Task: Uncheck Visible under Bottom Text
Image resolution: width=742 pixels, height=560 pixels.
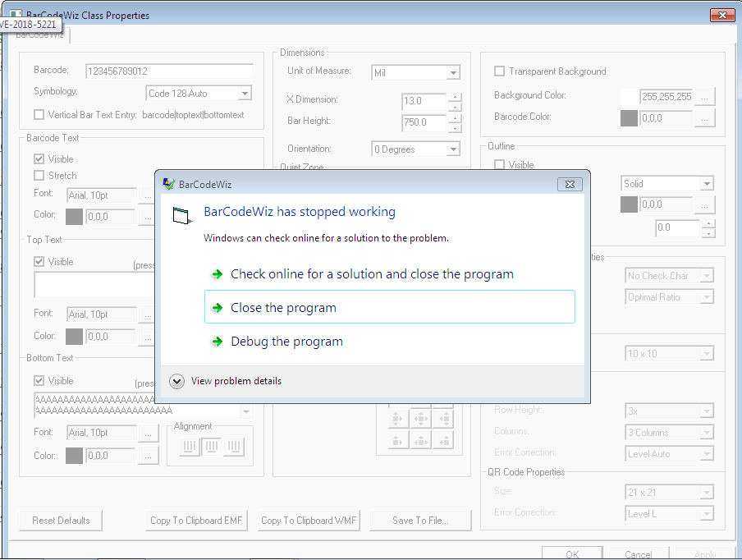Action: pos(39,381)
